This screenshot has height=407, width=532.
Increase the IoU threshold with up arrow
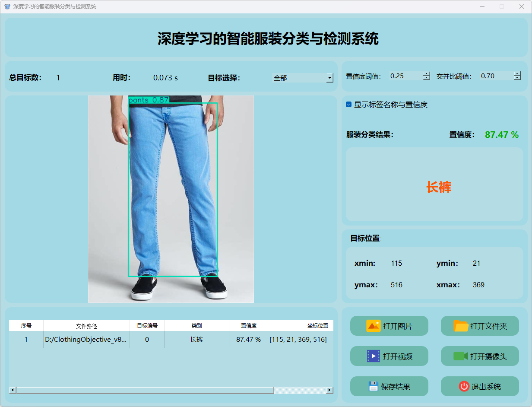tap(517, 73)
